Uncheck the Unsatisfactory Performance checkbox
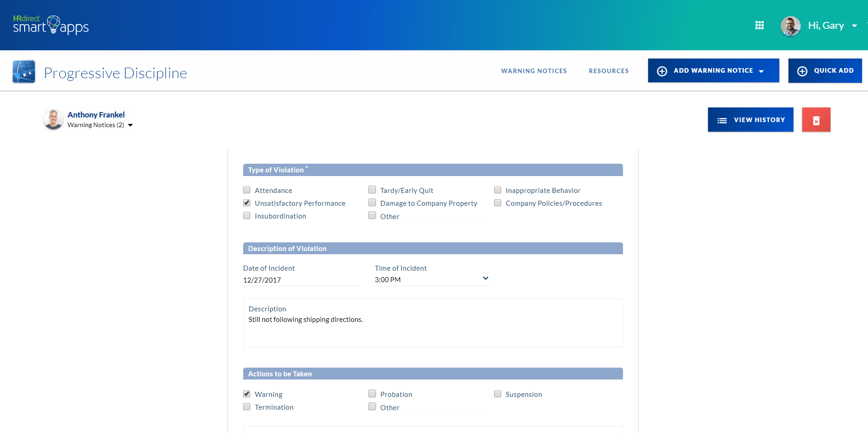 coord(247,203)
